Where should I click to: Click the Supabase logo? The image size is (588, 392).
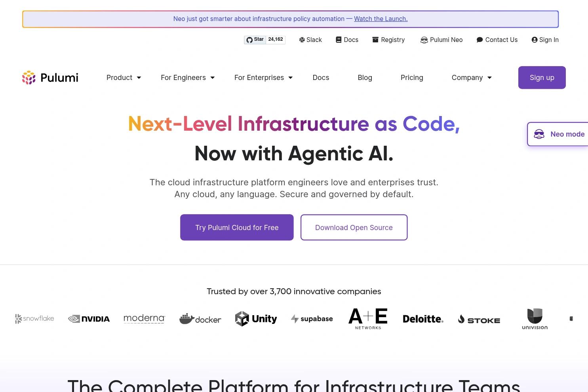[x=312, y=319]
